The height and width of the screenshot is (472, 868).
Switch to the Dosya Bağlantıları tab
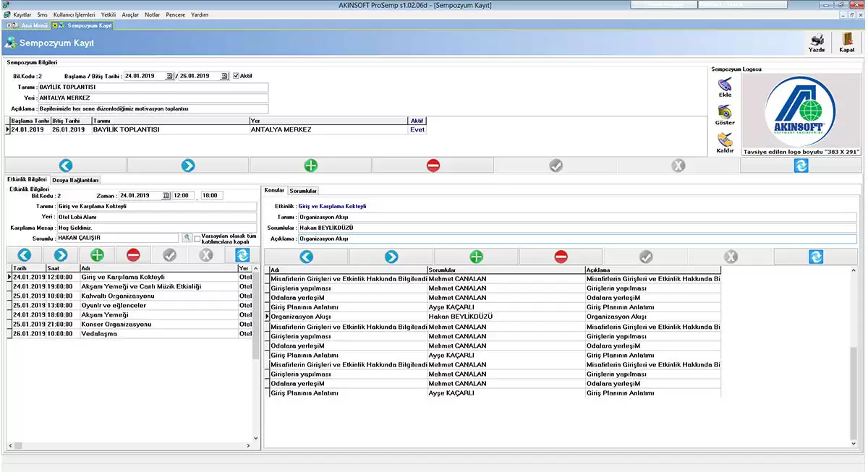pyautogui.click(x=75, y=180)
